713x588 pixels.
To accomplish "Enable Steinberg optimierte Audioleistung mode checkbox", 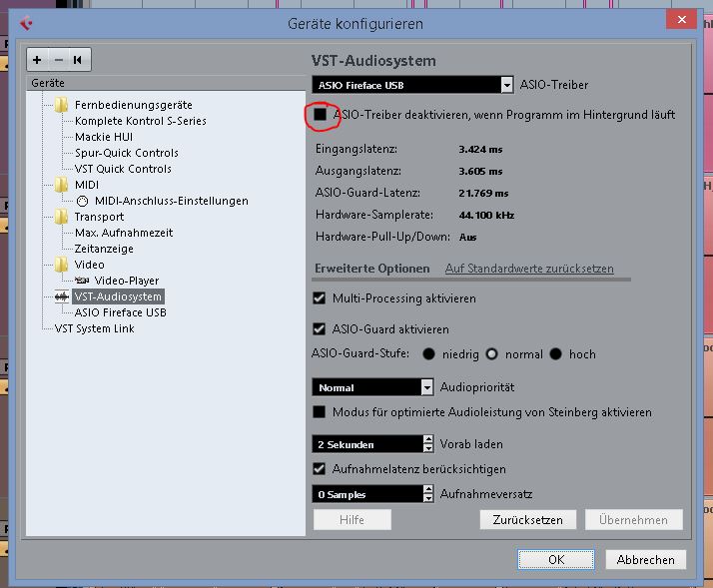I will click(320, 412).
